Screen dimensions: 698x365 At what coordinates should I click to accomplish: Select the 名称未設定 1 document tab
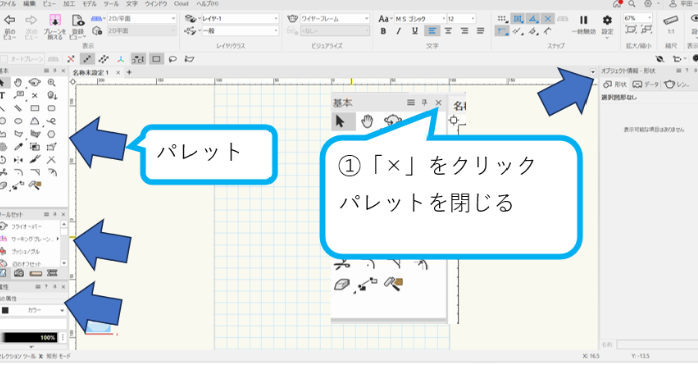click(x=91, y=73)
